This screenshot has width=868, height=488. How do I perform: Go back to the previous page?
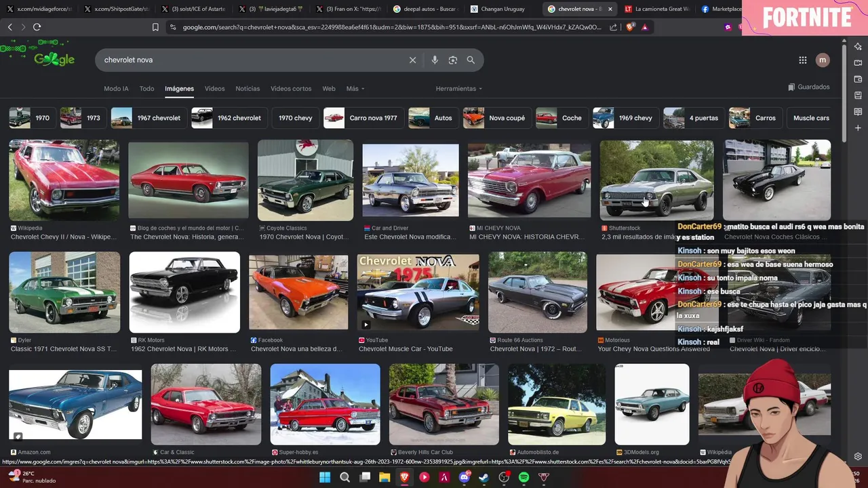(9, 27)
